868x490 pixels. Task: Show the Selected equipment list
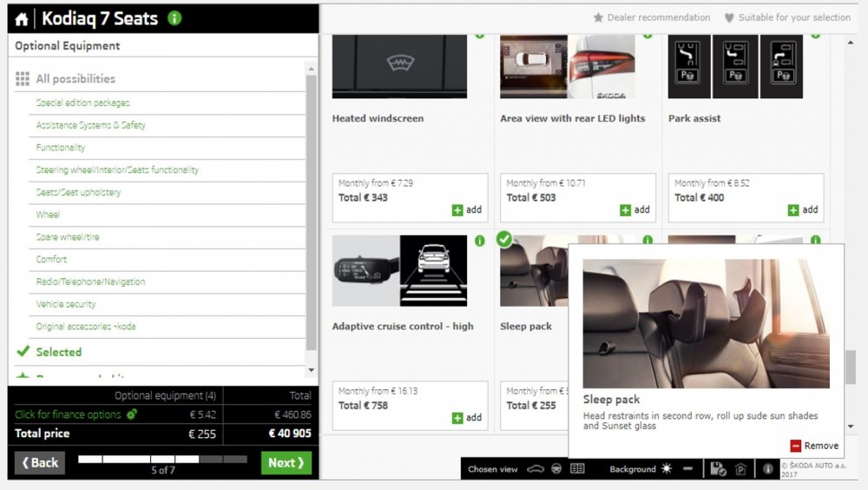(59, 352)
